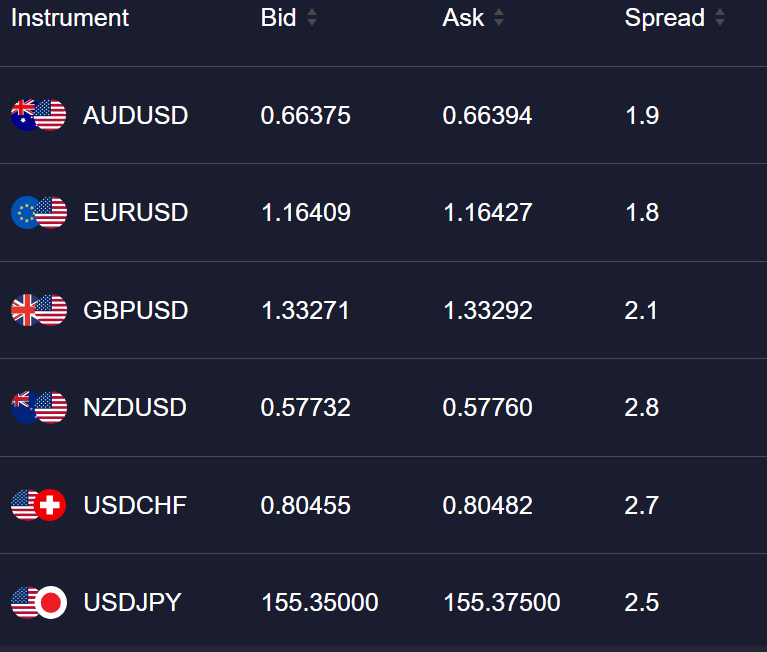Click NZDUSD spread value 2.8
This screenshot has width=767, height=652.
tap(641, 408)
